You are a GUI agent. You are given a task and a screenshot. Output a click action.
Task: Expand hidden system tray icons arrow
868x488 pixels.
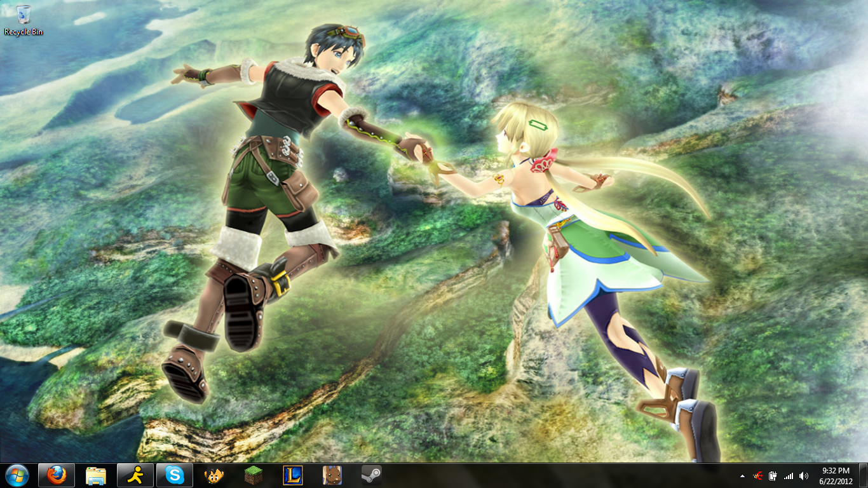click(742, 476)
